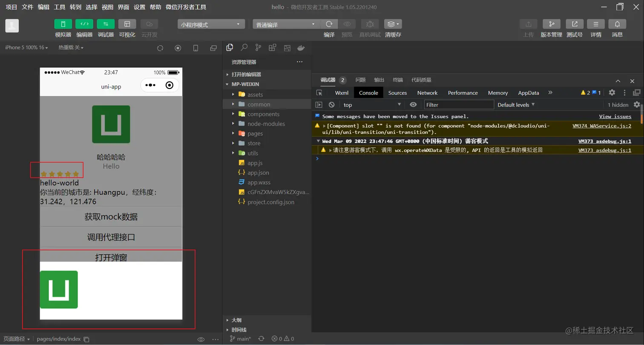The width and height of the screenshot is (644, 345).
Task: Switch to the Network tab
Action: (427, 93)
